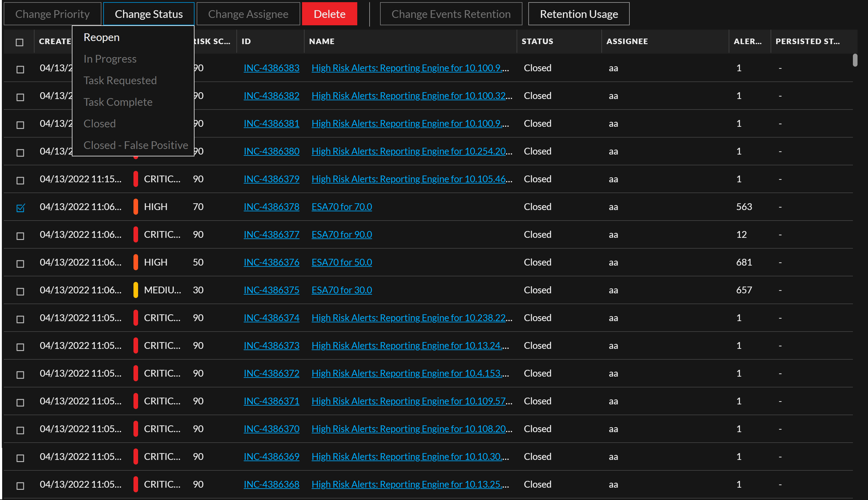The image size is (868, 500).
Task: Open the Change Status dropdown
Action: tap(149, 14)
